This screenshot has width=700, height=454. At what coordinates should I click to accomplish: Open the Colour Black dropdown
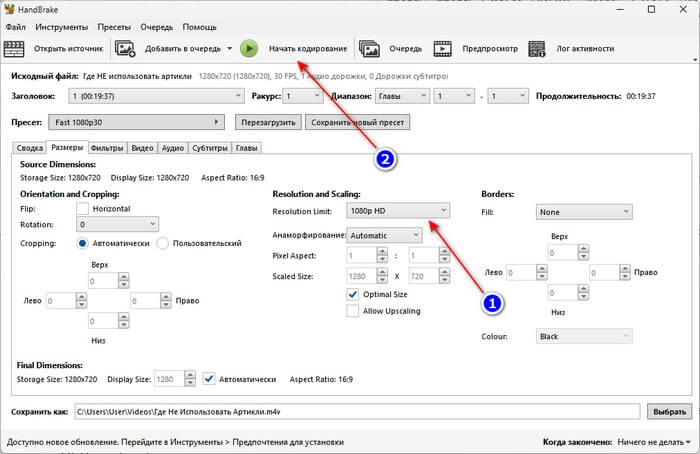584,336
